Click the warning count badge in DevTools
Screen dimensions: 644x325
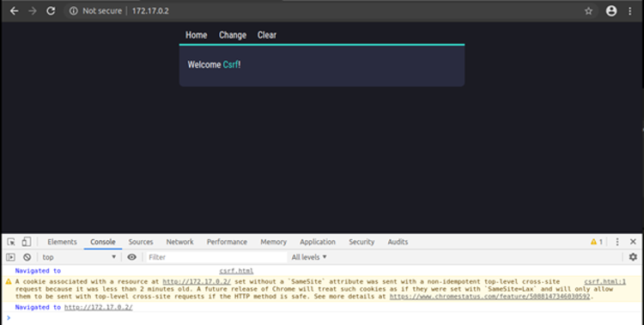597,242
